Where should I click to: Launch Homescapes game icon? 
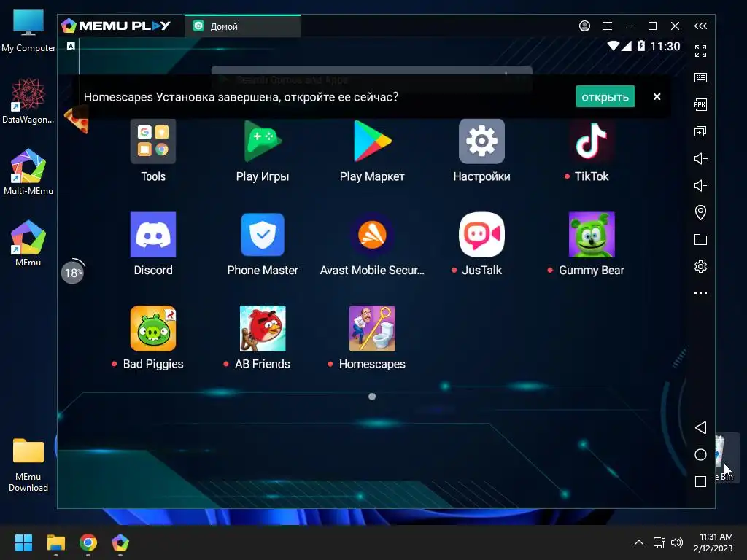[372, 329]
